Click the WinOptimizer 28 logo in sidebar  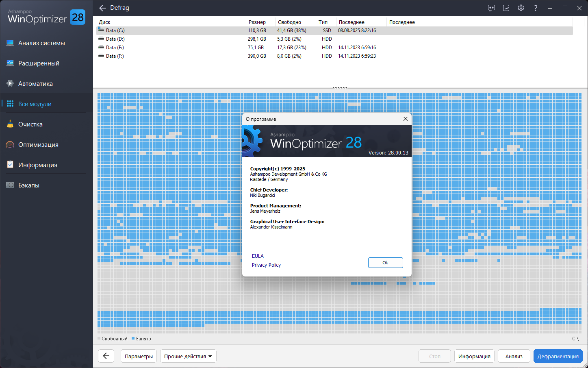click(47, 17)
